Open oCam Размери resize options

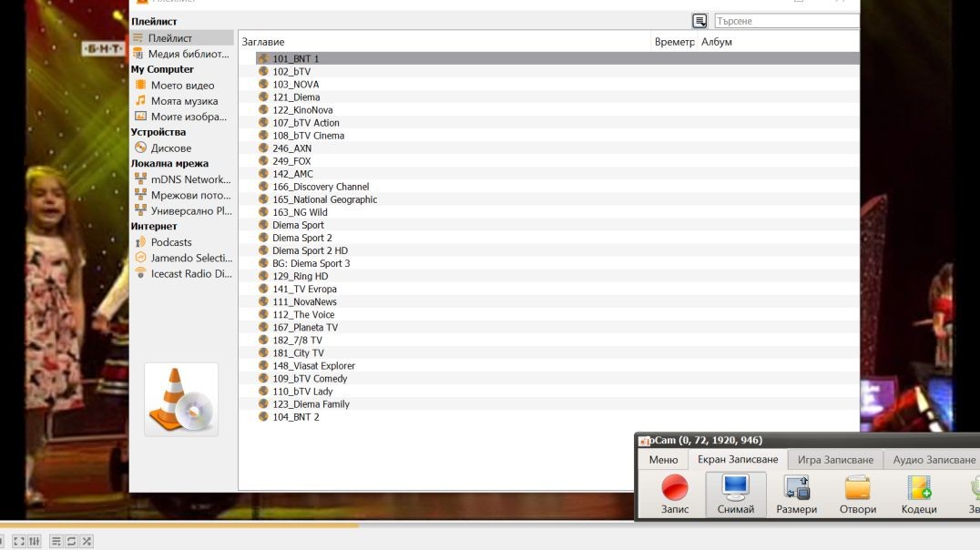point(796,494)
